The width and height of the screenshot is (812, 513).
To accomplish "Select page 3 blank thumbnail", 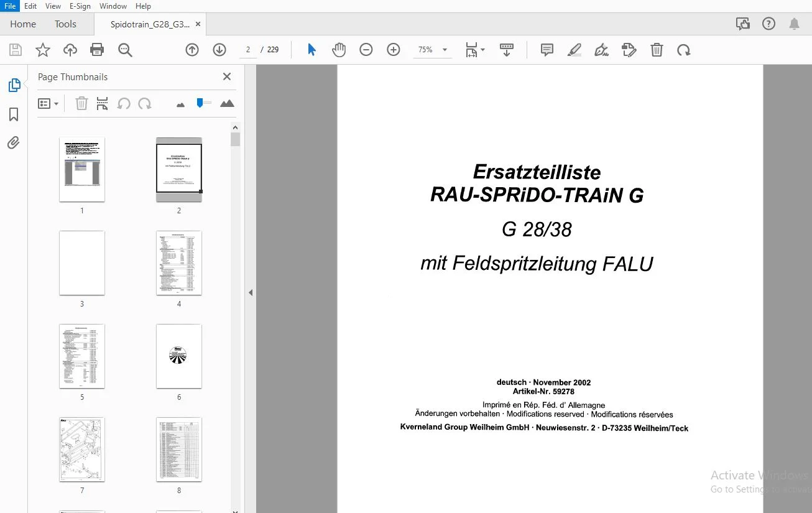I will pos(82,263).
